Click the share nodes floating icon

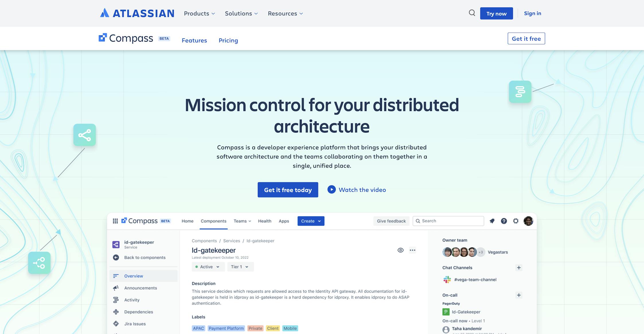pos(85,135)
